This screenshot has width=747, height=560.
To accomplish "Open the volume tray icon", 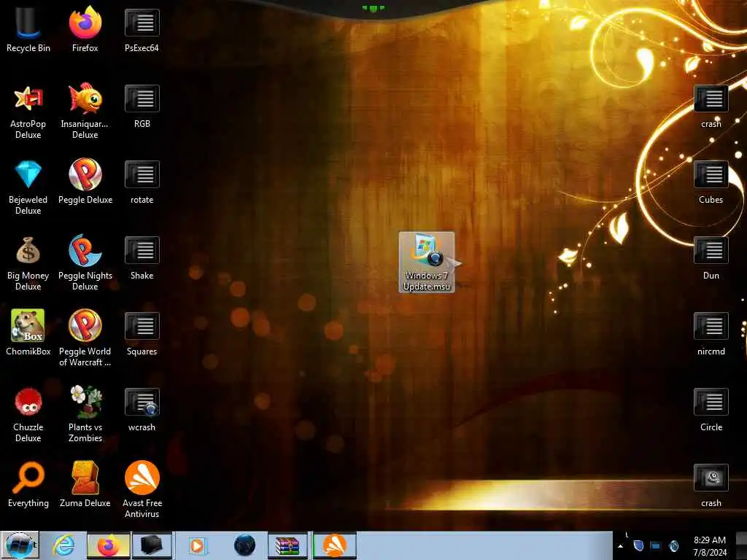I will click(x=673, y=545).
